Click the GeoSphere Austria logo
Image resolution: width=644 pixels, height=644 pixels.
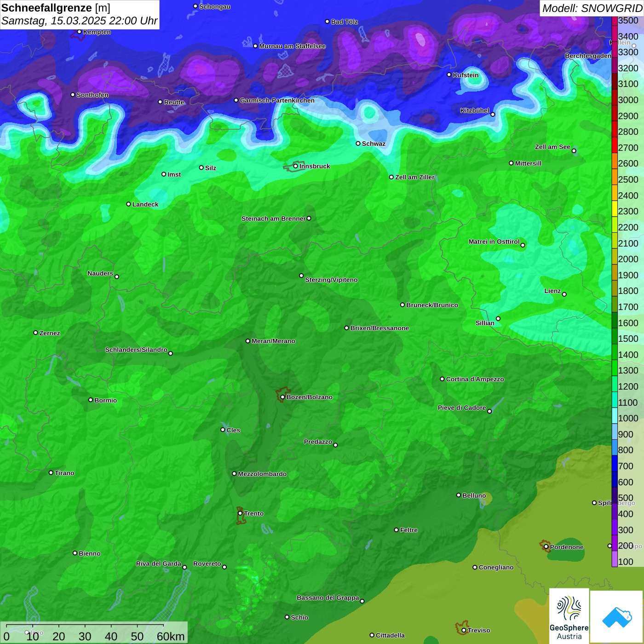point(569,616)
